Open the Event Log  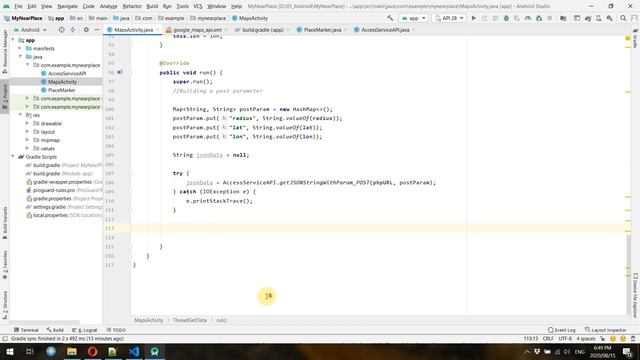(562, 330)
